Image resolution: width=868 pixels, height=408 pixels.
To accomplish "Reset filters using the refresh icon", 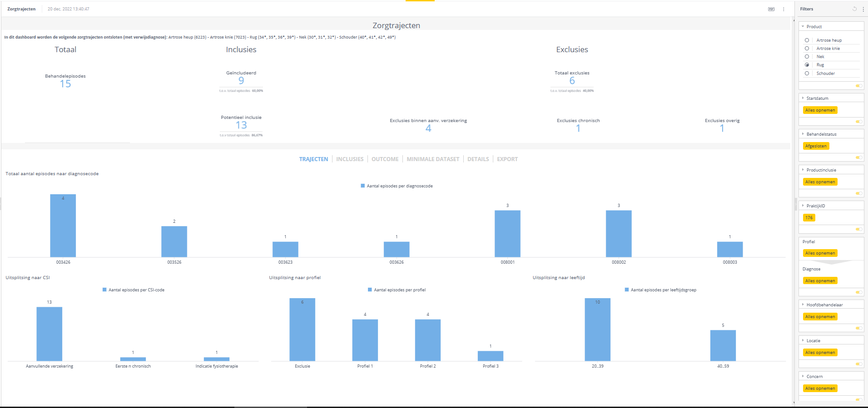I will pyautogui.click(x=854, y=9).
